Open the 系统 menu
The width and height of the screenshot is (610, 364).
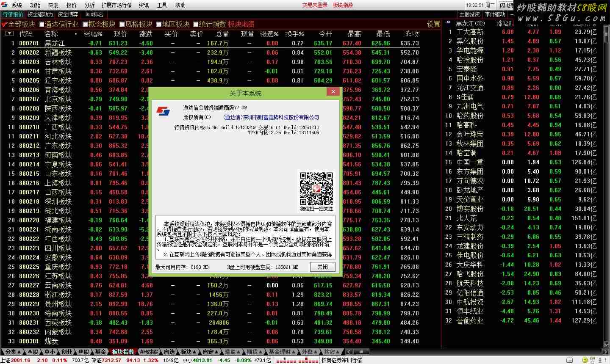(17, 5)
